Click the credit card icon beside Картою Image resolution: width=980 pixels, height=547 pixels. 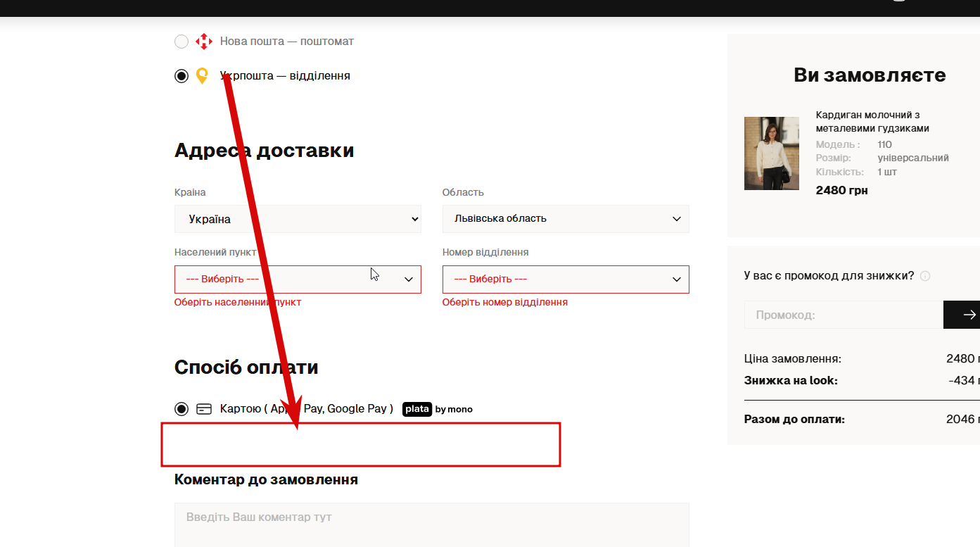(x=204, y=409)
